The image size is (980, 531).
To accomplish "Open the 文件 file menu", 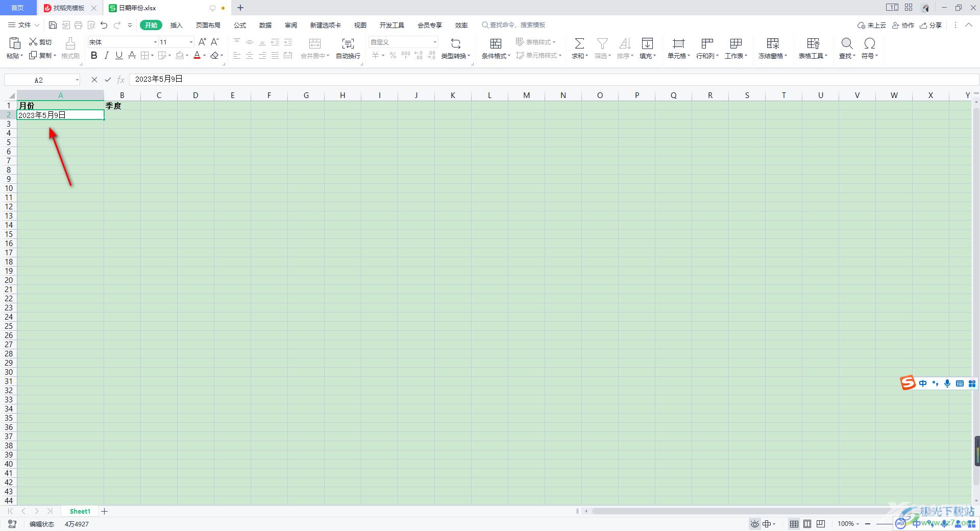I will [24, 25].
